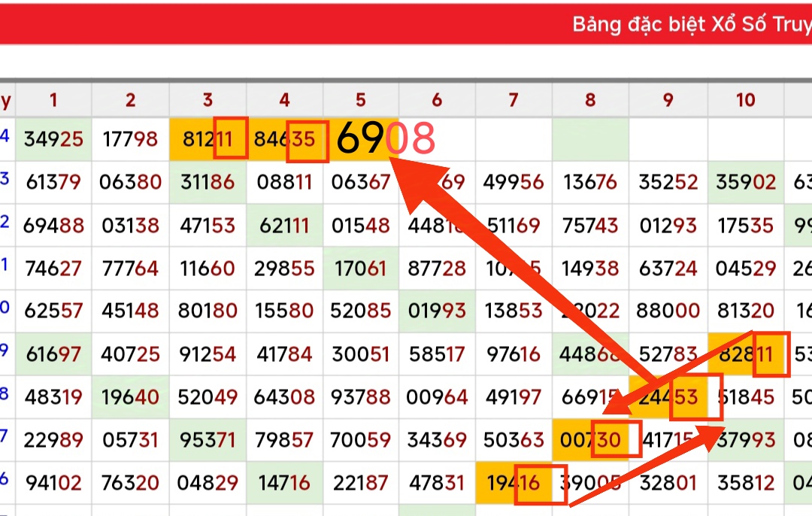Click orange highlighted cell 84635
The height and width of the screenshot is (516, 812).
point(285,139)
